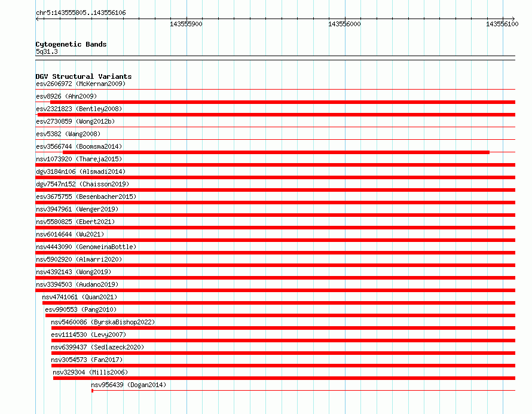The height and width of the screenshot is (414, 532).
Task: Click the red bar under dgv7547n152 (Chaisson2019)
Action: 275,190
